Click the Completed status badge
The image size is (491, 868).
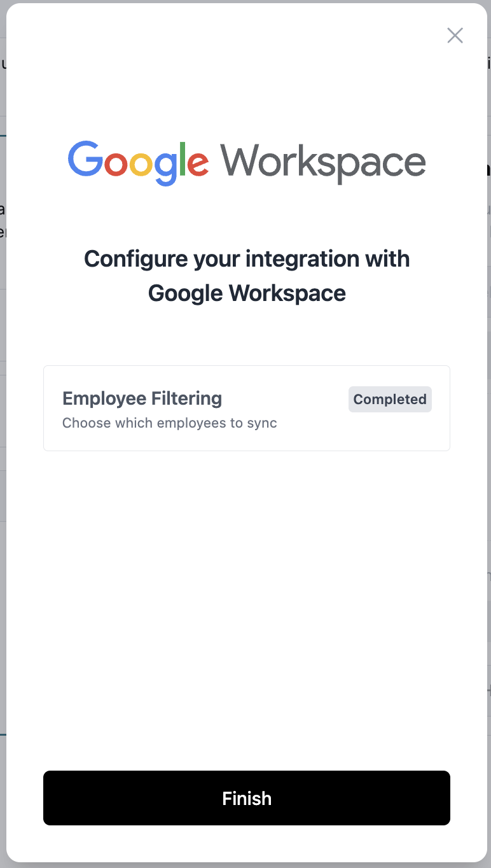390,399
